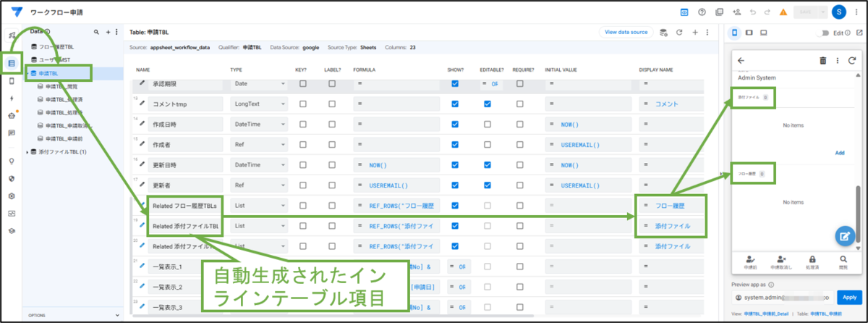Open the Security shield section
Screen dimensions: 868x323
pos(11,178)
